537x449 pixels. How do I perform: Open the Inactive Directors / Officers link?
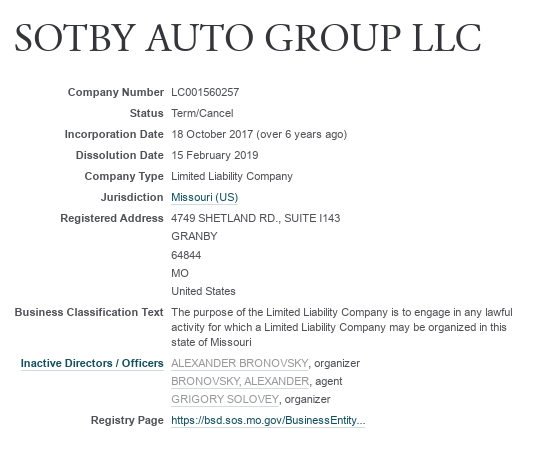92,363
